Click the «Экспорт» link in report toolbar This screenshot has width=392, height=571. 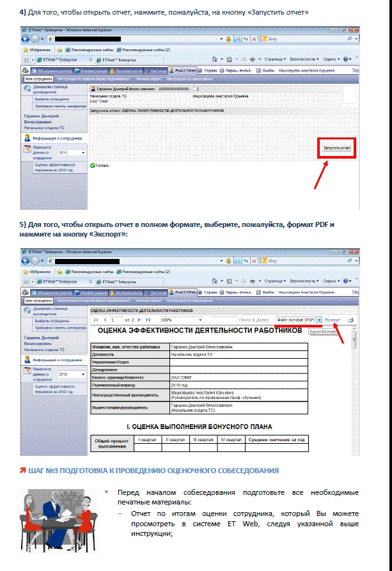click(x=332, y=319)
